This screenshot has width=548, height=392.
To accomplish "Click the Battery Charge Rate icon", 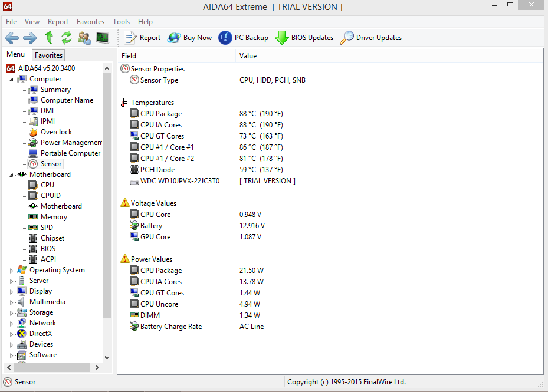I will [x=134, y=327].
